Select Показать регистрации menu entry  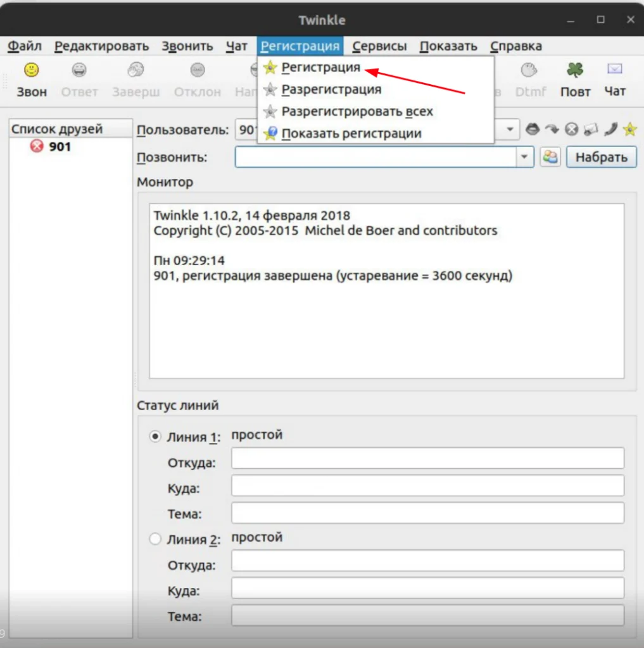pos(376,134)
